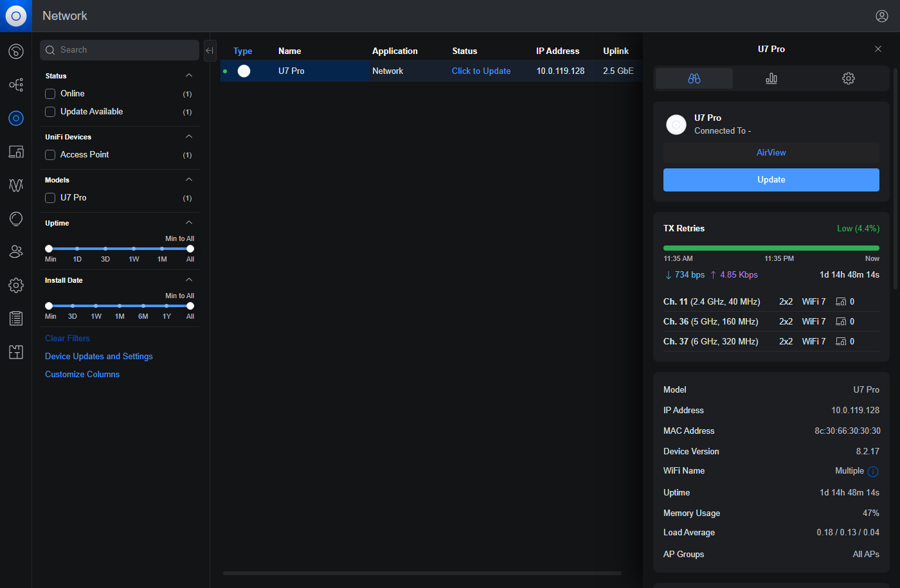Sort the table by the Uplink column
The width and height of the screenshot is (900, 588).
pyautogui.click(x=616, y=51)
